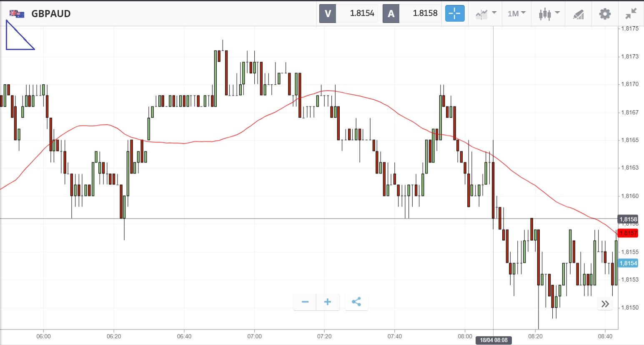
Task: Click the 1,8167 price axis label
Action: [629, 112]
